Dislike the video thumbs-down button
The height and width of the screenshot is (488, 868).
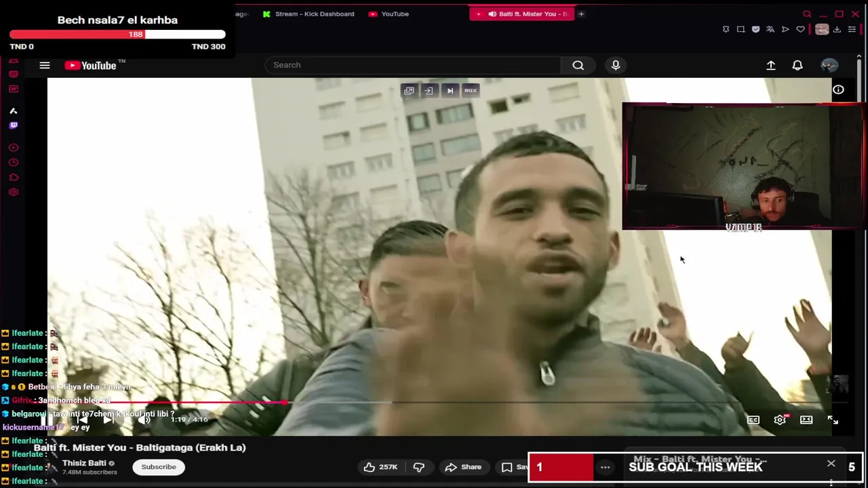coord(419,467)
